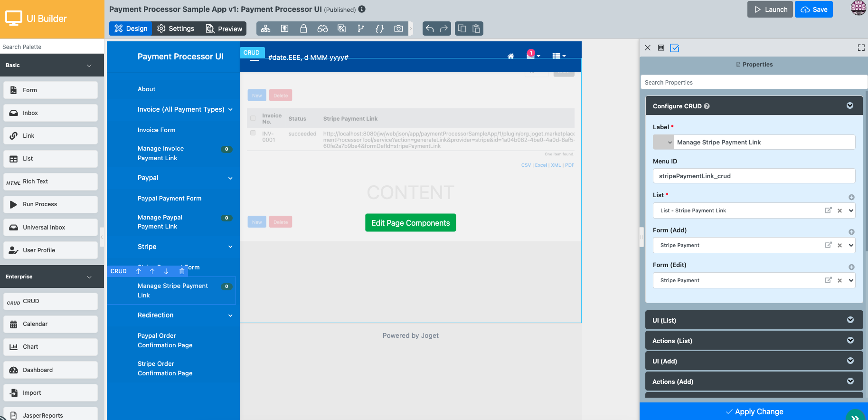The height and width of the screenshot is (420, 868).
Task: Select Stripe Order Confirmation Page menu item
Action: pos(165,368)
